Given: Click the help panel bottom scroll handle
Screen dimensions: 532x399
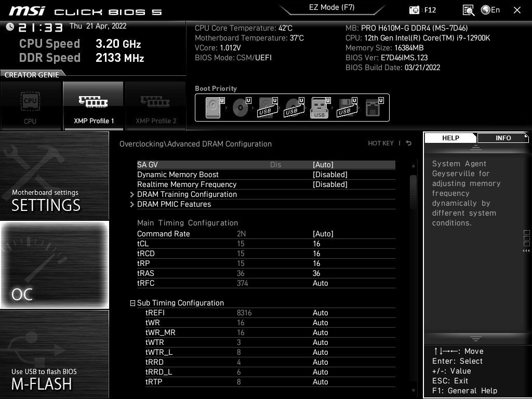Looking at the screenshot, I should click(476, 339).
